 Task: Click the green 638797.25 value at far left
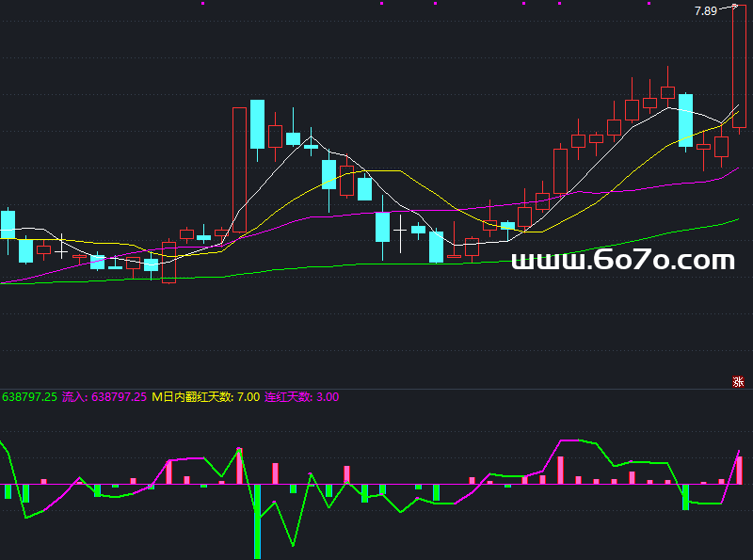click(29, 397)
